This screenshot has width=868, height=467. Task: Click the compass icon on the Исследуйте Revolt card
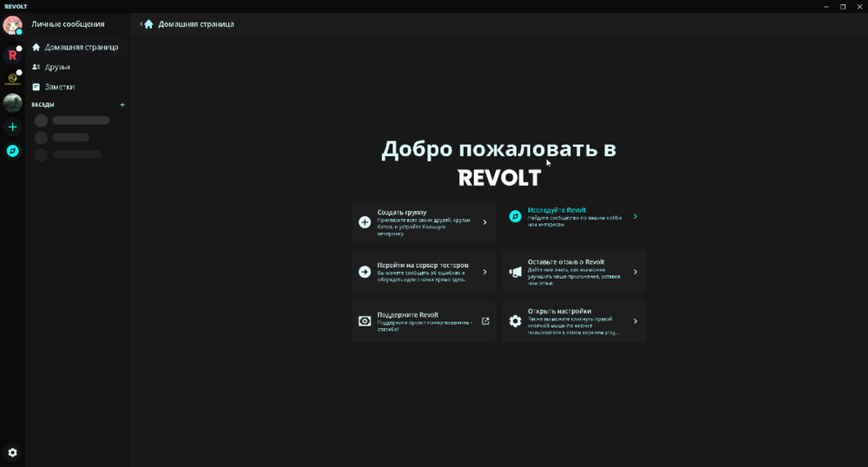pyautogui.click(x=515, y=217)
